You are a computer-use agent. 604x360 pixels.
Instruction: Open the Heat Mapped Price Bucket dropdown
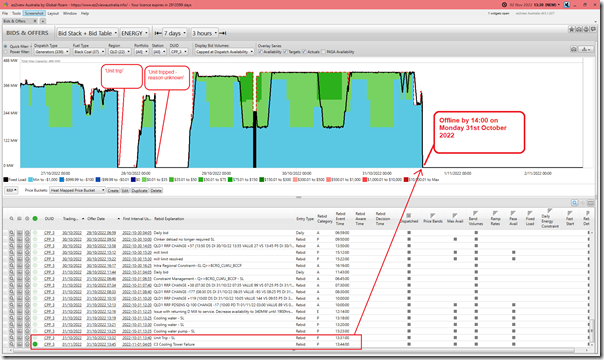click(x=77, y=190)
